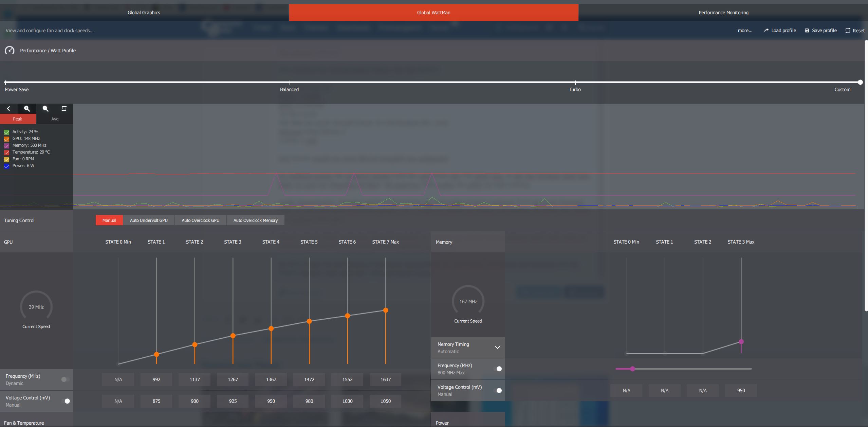
Task: Zoom in on the performance graph
Action: click(27, 109)
